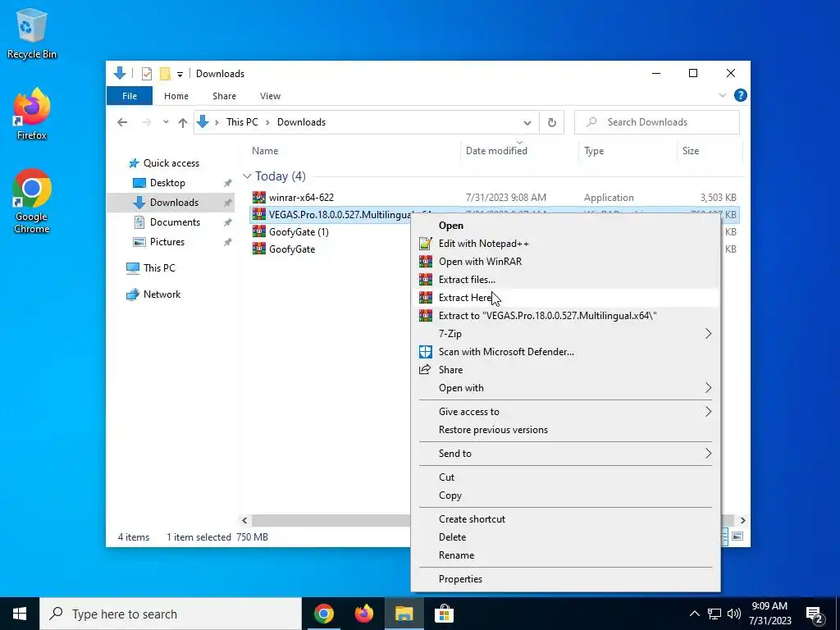Open Explorer help question mark icon

click(741, 95)
